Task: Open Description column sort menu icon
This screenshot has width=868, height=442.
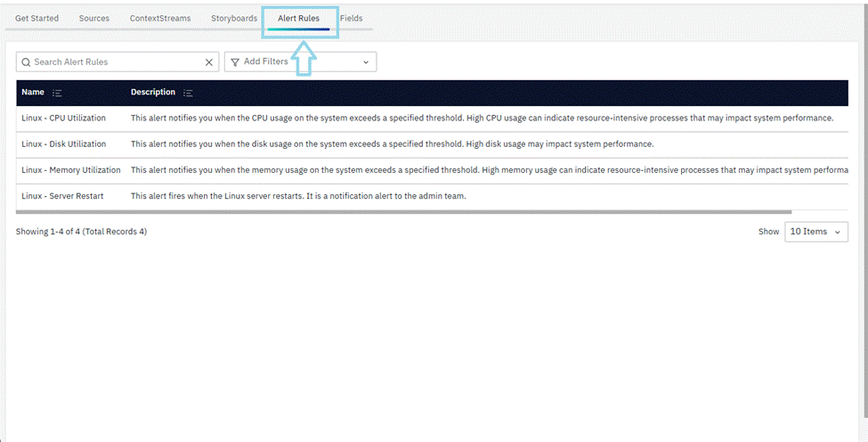Action: [x=189, y=93]
